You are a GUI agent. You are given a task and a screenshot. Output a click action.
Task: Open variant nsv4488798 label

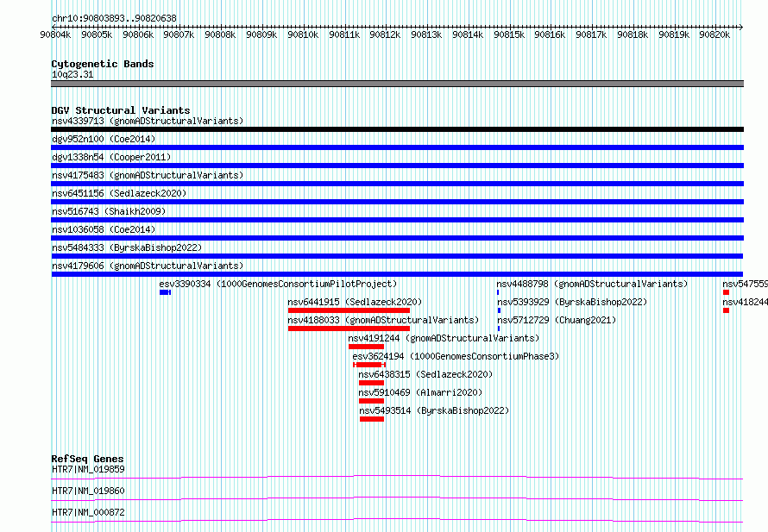tap(592, 284)
